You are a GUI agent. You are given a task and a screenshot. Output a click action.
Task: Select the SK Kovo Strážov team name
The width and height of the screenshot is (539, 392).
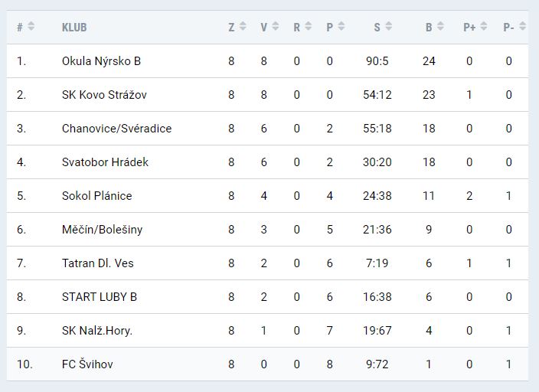(104, 95)
